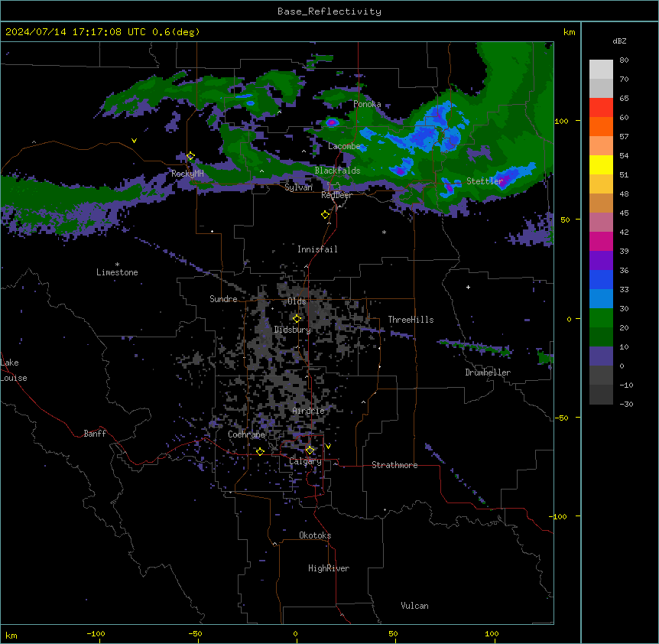Click the magenta storm core west of Ponoka
Image resolution: width=659 pixels, height=644 pixels.
(x=332, y=122)
